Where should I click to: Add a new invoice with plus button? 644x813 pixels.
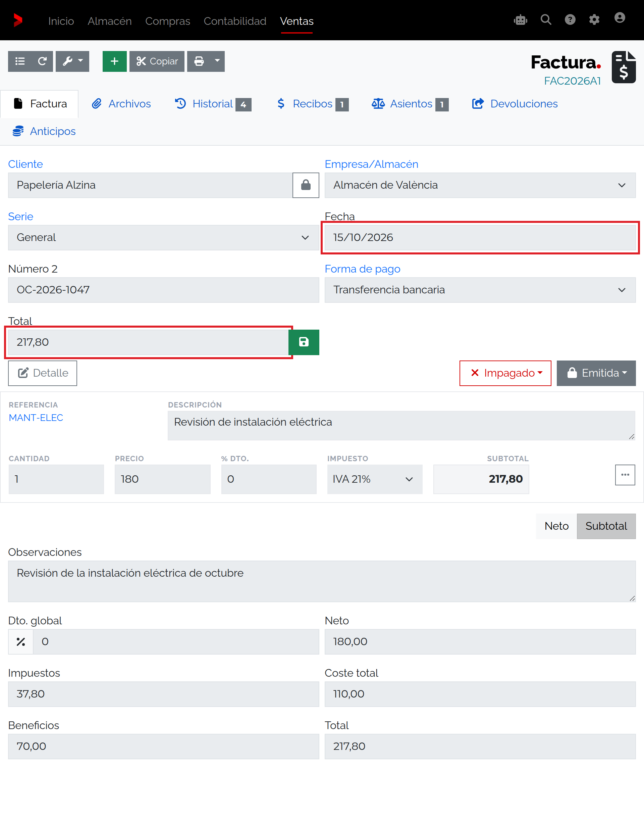115,61
